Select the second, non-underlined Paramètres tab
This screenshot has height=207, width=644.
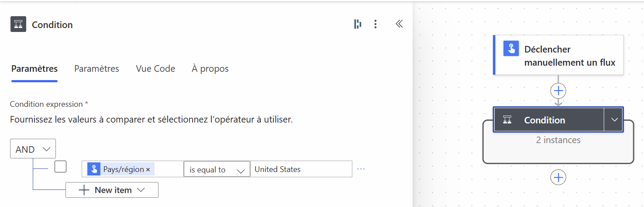tap(96, 69)
